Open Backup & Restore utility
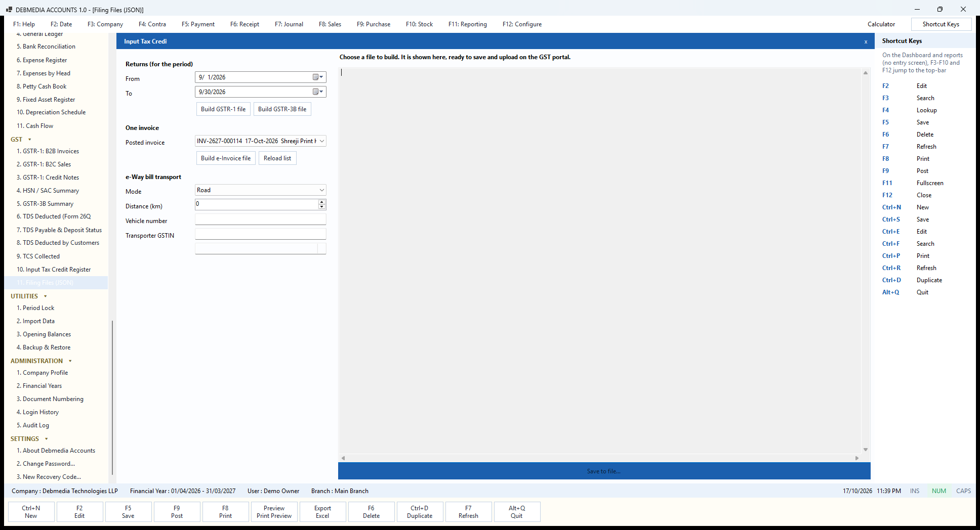980x530 pixels. [x=44, y=347]
